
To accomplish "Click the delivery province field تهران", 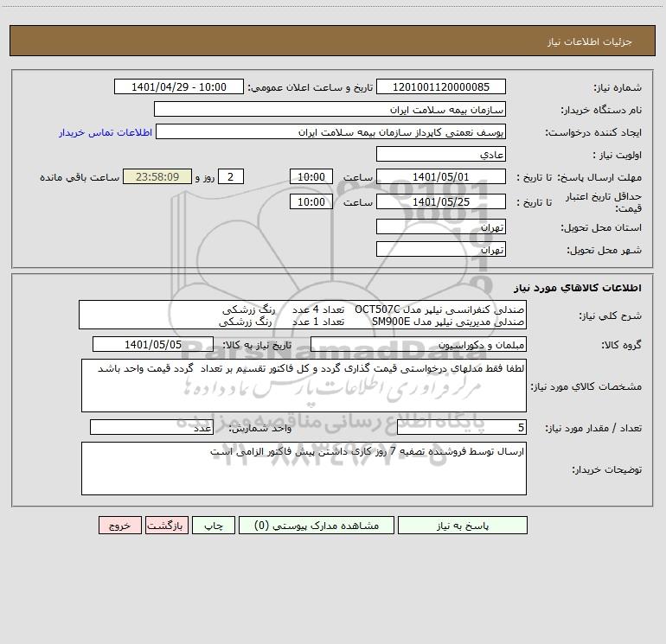I will pyautogui.click(x=441, y=226).
